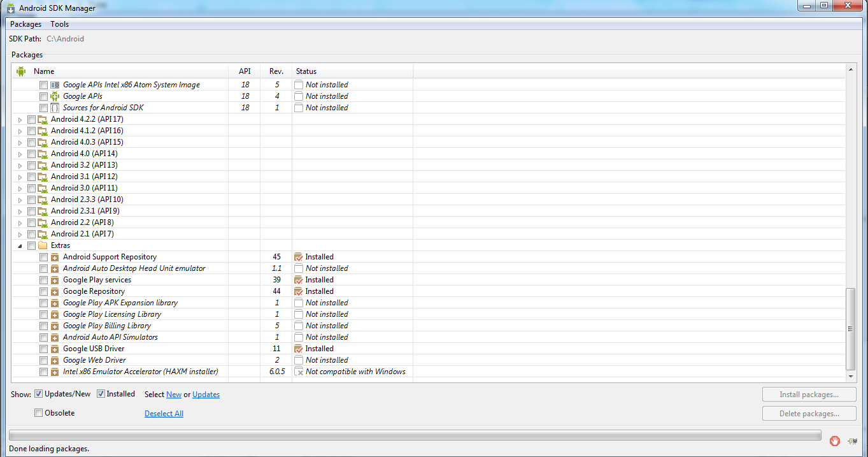Expand the Android 3.2 (API 13) node
The height and width of the screenshot is (457, 868).
pyautogui.click(x=20, y=165)
